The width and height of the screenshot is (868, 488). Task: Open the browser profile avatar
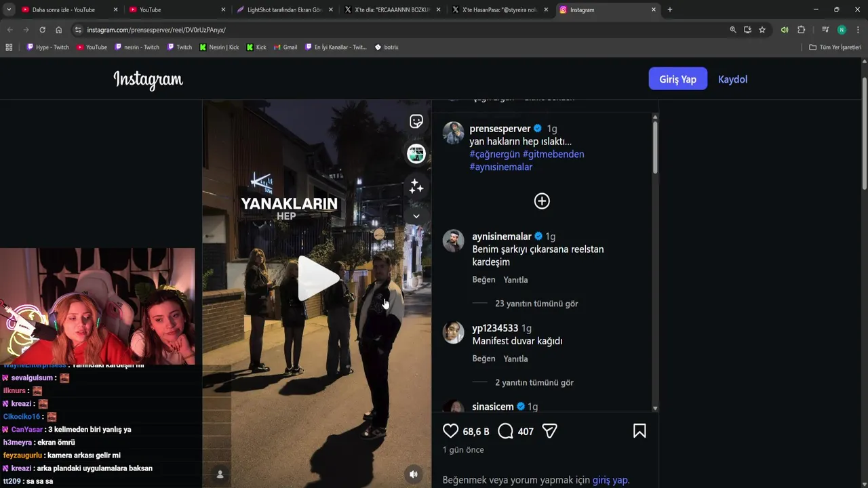click(842, 30)
